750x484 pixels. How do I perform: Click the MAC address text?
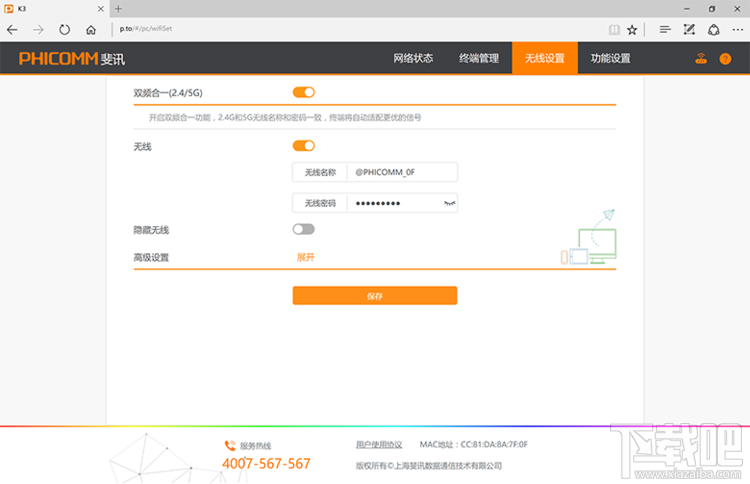coord(474,444)
